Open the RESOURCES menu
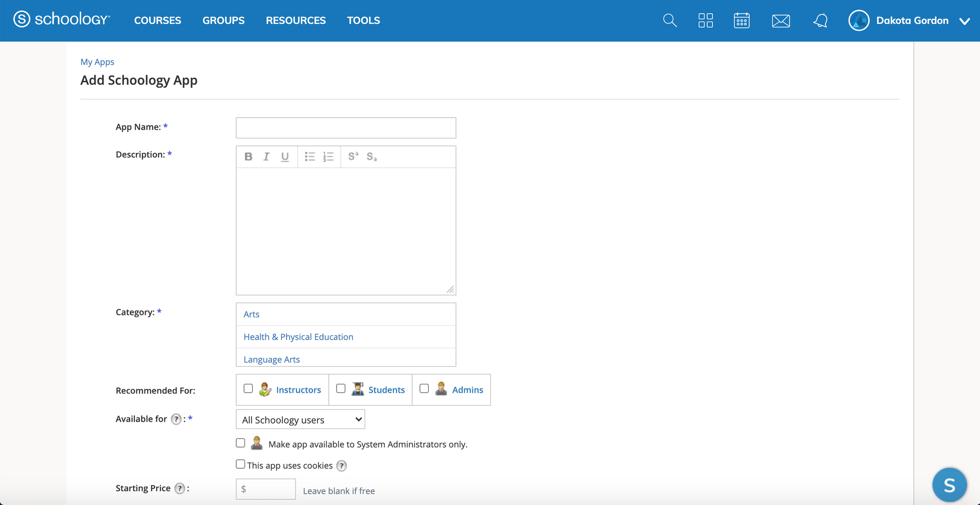The image size is (980, 505). pos(295,20)
